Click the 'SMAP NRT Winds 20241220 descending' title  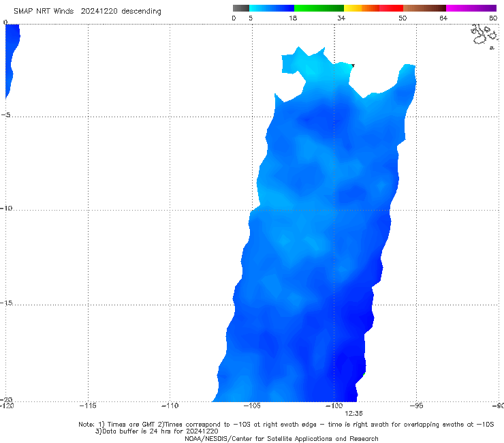tap(87, 11)
